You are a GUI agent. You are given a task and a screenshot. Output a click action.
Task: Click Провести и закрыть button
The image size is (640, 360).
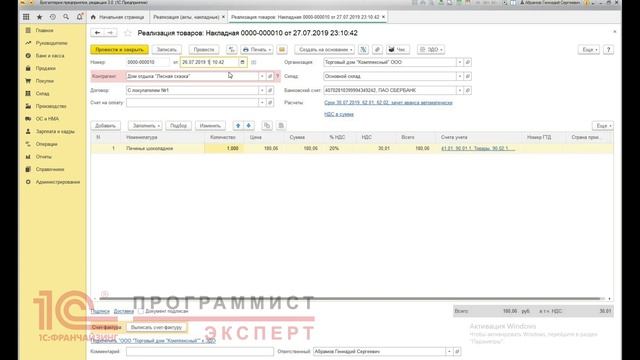point(120,49)
